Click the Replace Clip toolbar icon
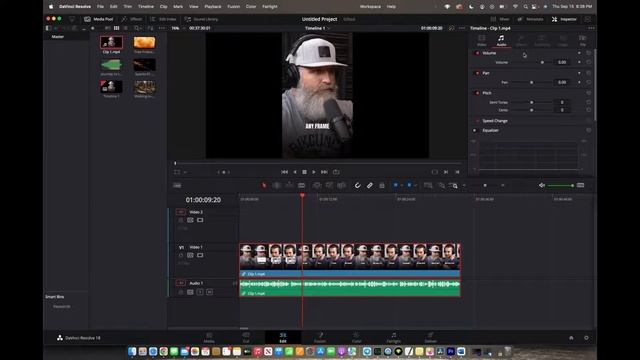 pos(341,185)
